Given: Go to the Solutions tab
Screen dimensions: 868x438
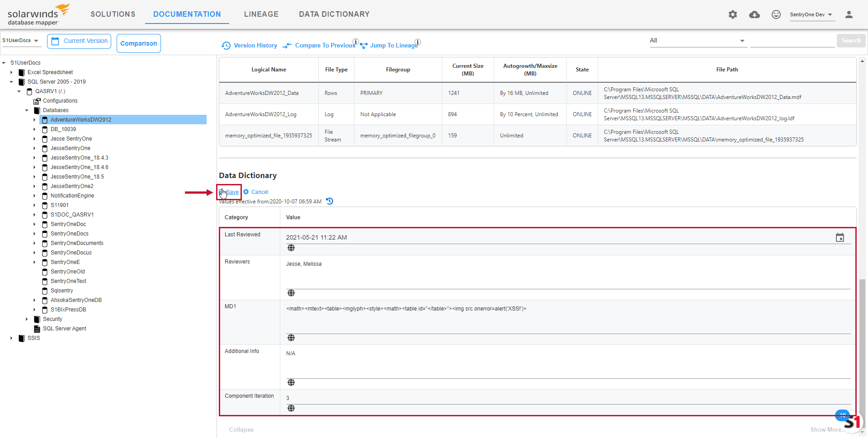Looking at the screenshot, I should 113,14.
